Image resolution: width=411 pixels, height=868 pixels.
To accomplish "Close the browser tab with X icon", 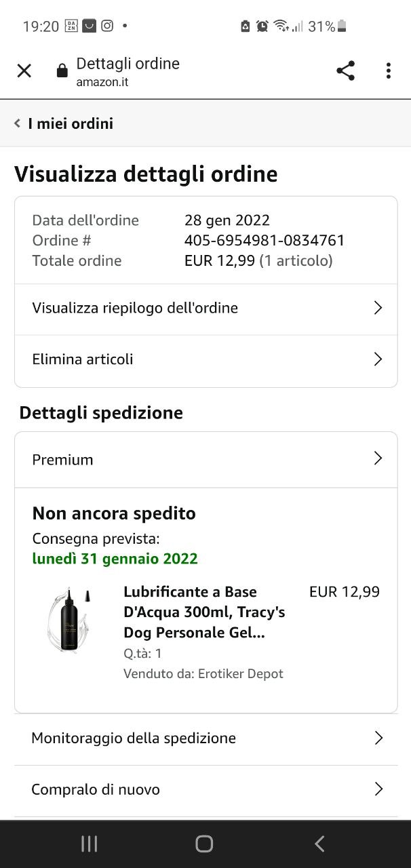I will tap(24, 71).
